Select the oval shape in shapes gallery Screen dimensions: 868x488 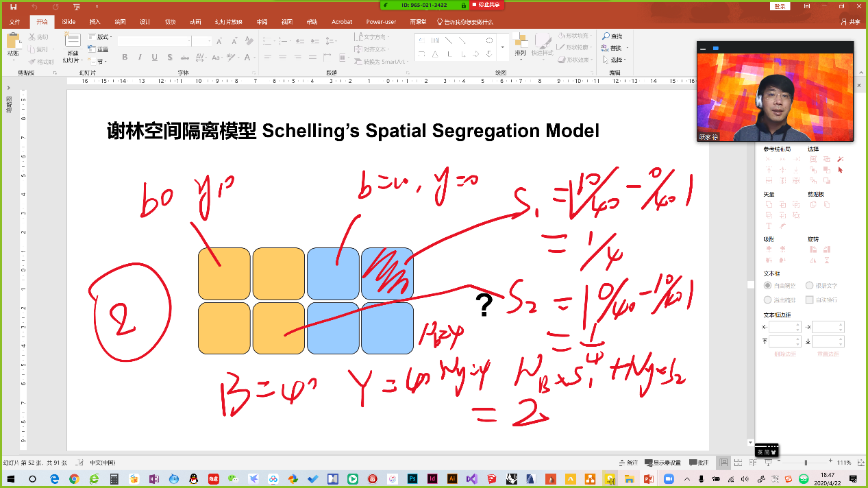click(489, 40)
